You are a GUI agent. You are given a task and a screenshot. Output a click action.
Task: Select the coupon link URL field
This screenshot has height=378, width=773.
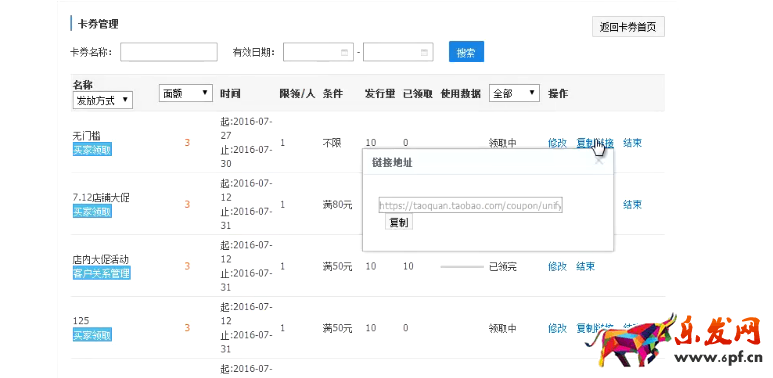coord(471,206)
